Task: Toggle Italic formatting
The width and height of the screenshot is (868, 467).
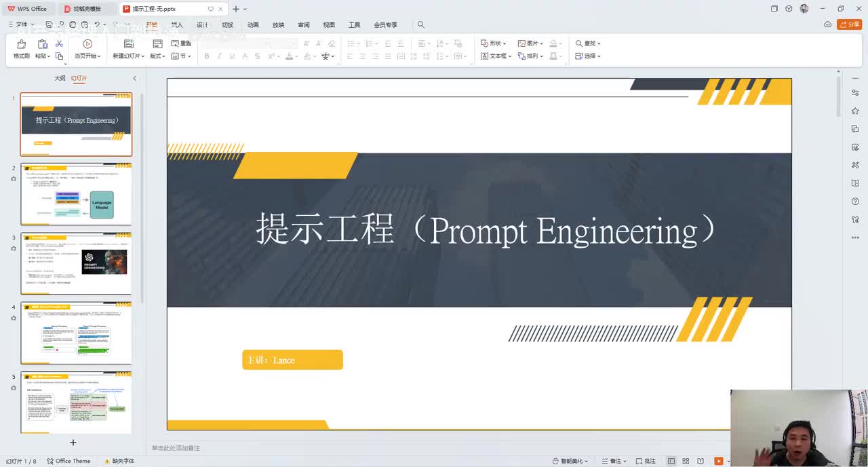Action: coord(220,56)
